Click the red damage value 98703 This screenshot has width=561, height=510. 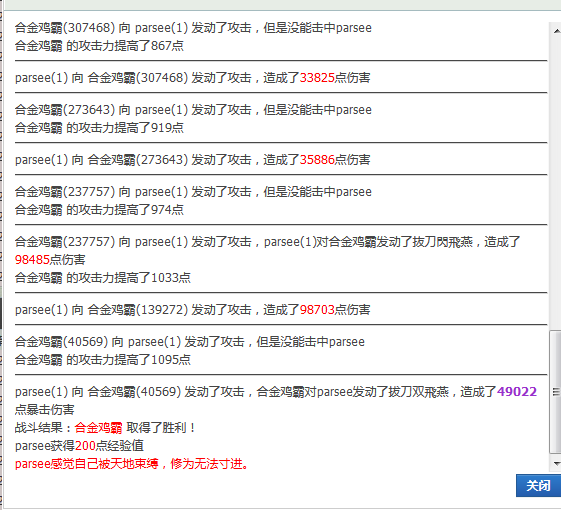click(317, 310)
